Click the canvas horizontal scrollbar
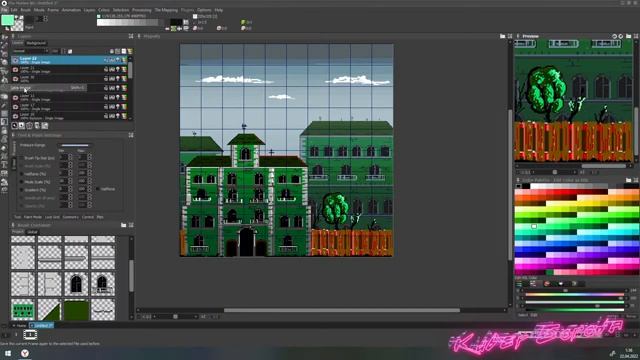640x360 pixels. click(x=342, y=310)
